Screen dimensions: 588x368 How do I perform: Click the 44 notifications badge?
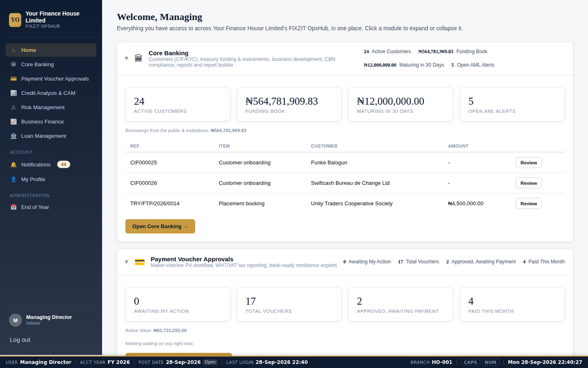(x=64, y=165)
